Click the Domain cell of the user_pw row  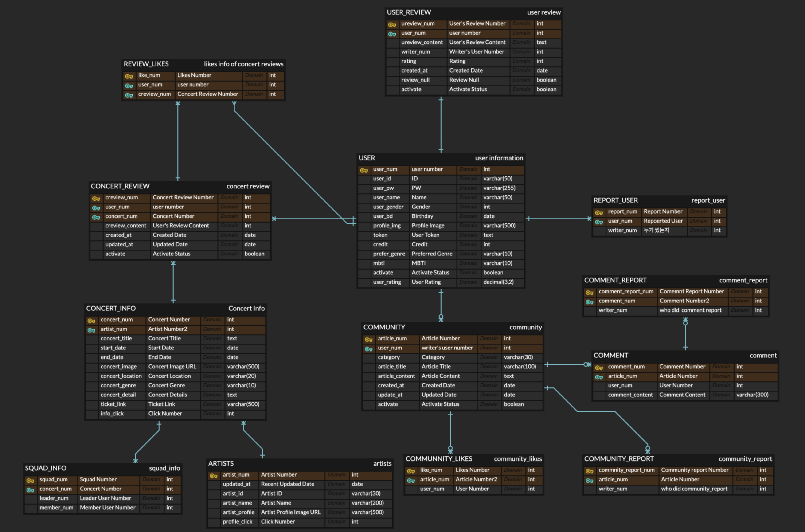(x=468, y=188)
